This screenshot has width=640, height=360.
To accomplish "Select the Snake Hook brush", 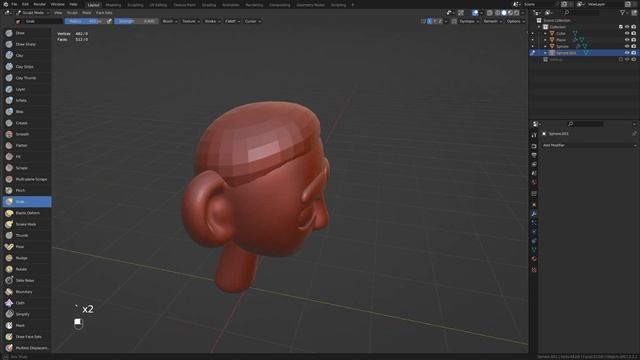I will tap(27, 224).
